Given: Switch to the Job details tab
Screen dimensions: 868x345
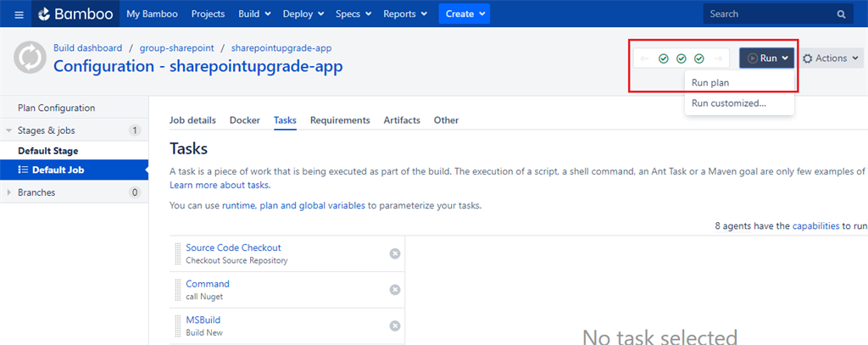Looking at the screenshot, I should click(192, 120).
